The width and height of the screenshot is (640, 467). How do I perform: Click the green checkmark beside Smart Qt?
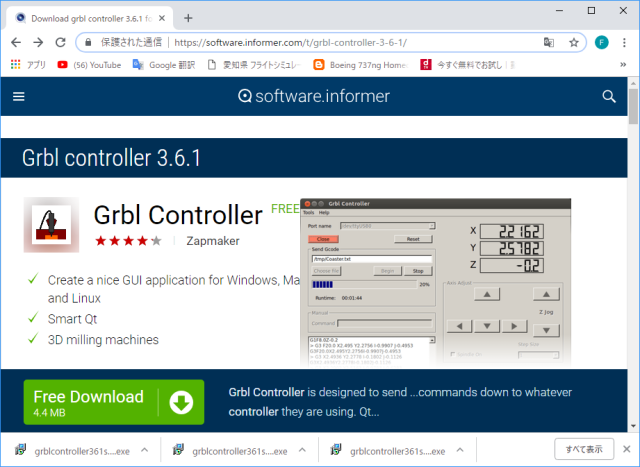tap(33, 317)
